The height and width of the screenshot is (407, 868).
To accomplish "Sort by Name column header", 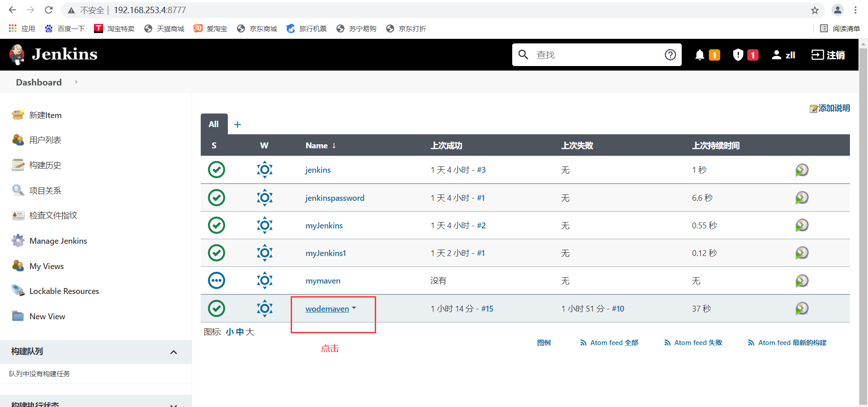I will point(321,146).
